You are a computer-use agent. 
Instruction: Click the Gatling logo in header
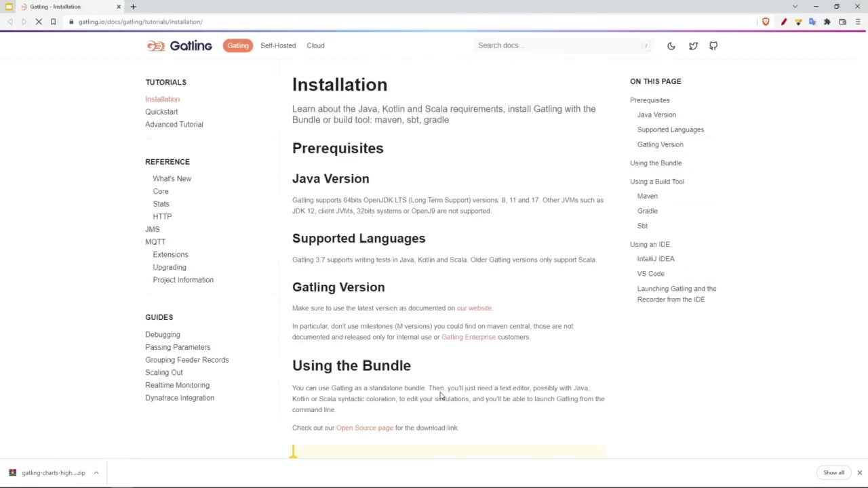180,45
